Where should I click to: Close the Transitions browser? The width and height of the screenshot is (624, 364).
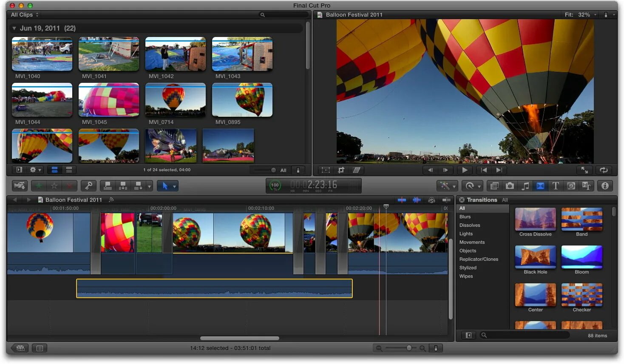pos(461,200)
